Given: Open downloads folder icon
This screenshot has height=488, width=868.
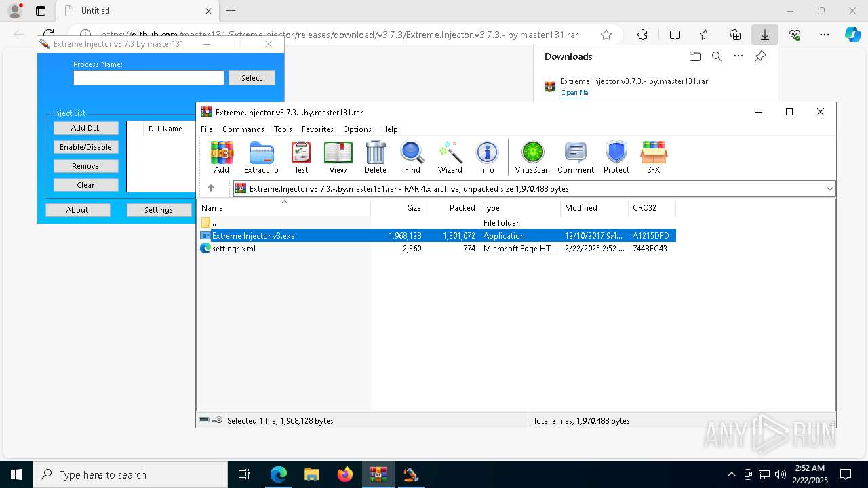Looking at the screenshot, I should (694, 56).
